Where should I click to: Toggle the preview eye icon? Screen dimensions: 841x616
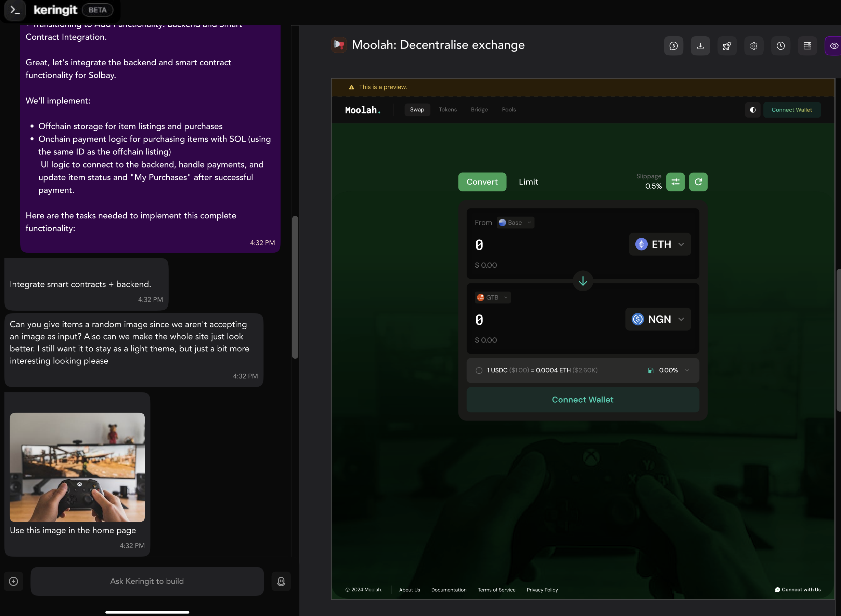(834, 46)
